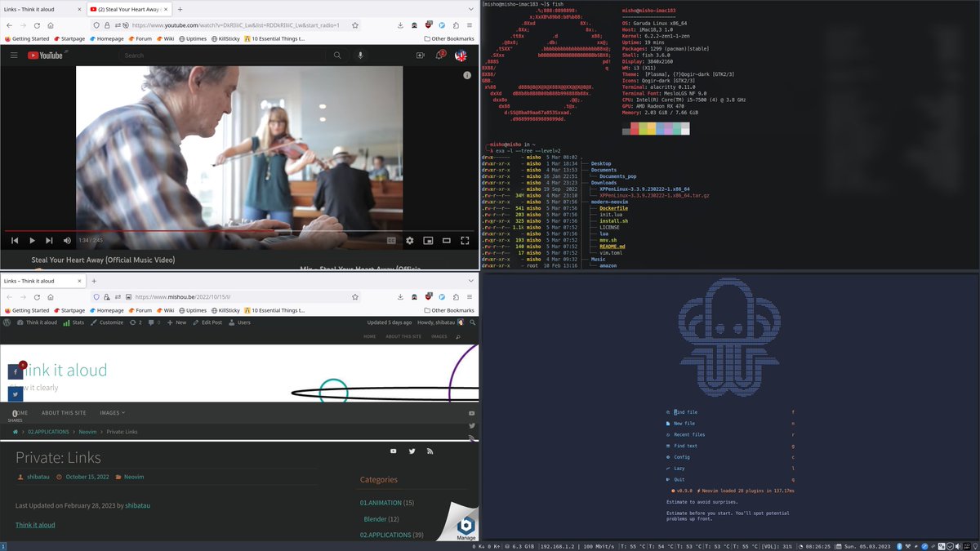Skip to the previous video
Image resolution: width=980 pixels, height=551 pixels.
pos(15,241)
